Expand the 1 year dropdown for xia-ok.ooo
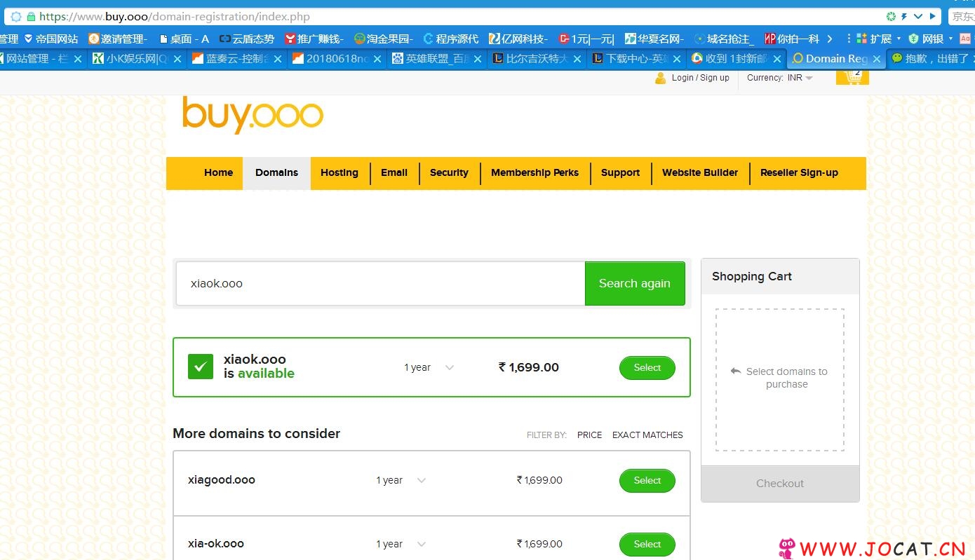The height and width of the screenshot is (560, 975). tap(401, 544)
